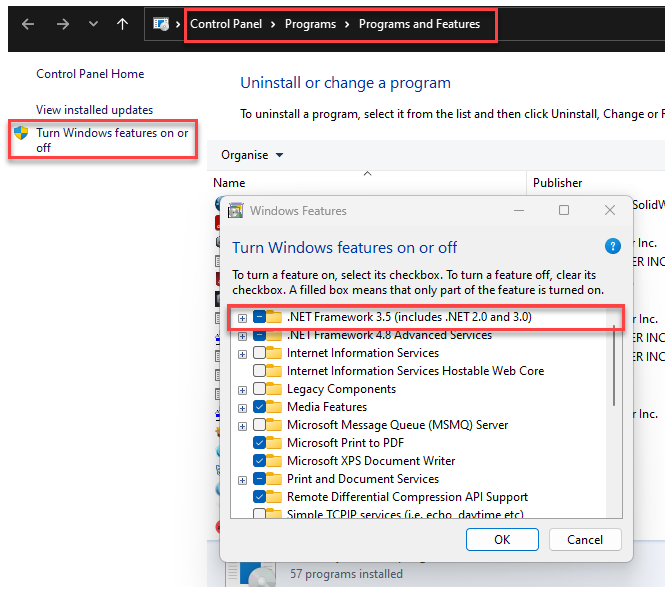Expand .NET Framework 4.8 Advanced Services node
Screen dimensions: 672x591
point(243,336)
